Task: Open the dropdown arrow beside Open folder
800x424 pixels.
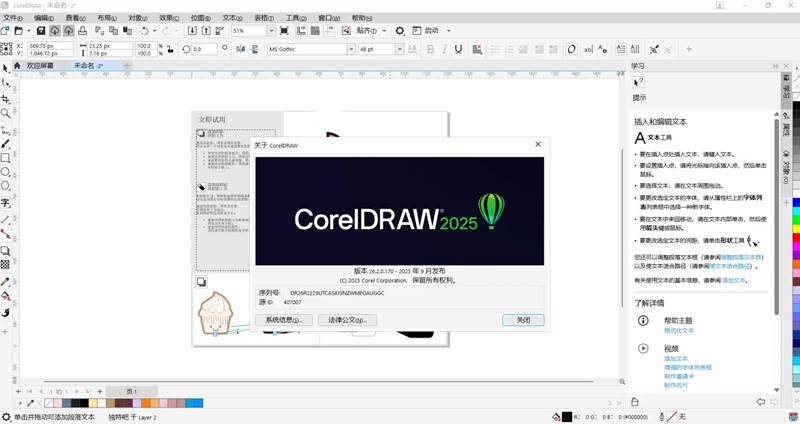Action: (x=29, y=31)
